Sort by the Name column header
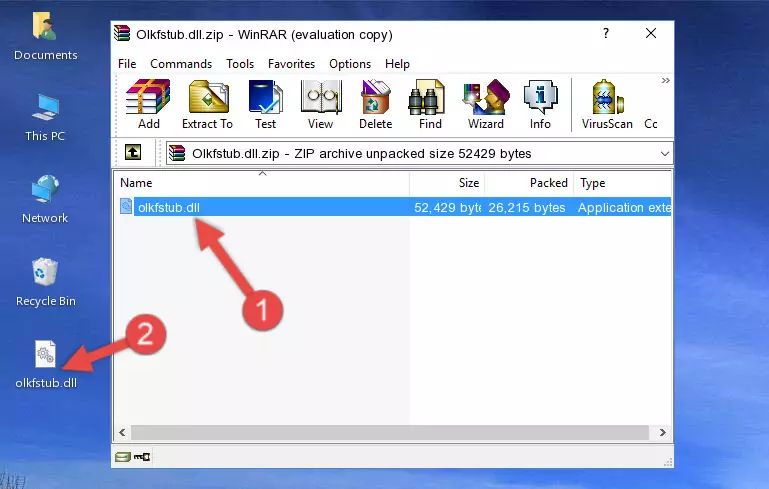Screen dimensions: 769x489 point(262,183)
